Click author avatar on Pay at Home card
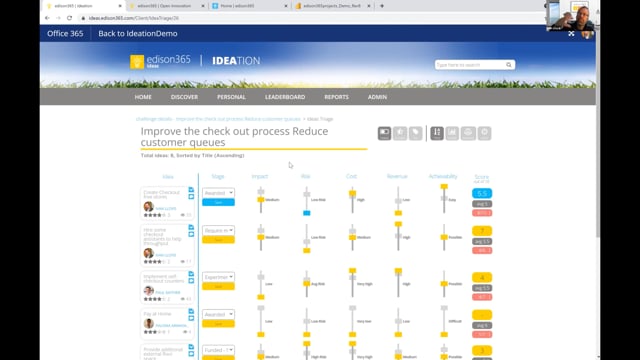This screenshot has width=640, height=360. click(x=149, y=324)
